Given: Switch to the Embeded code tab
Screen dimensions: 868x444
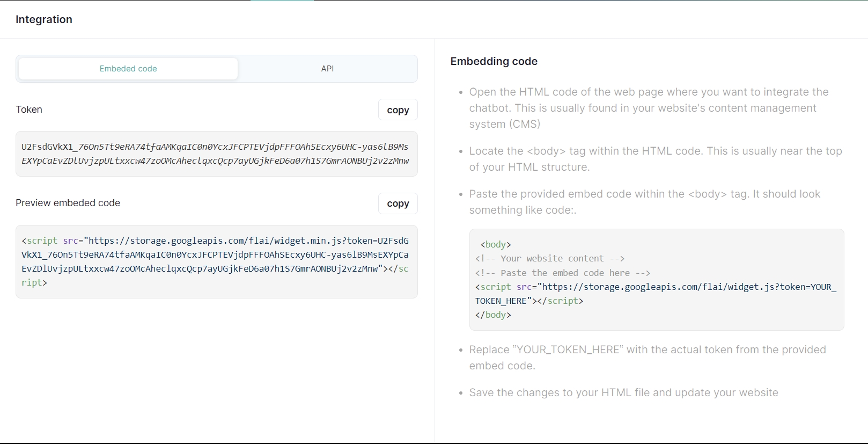Looking at the screenshot, I should (128, 69).
